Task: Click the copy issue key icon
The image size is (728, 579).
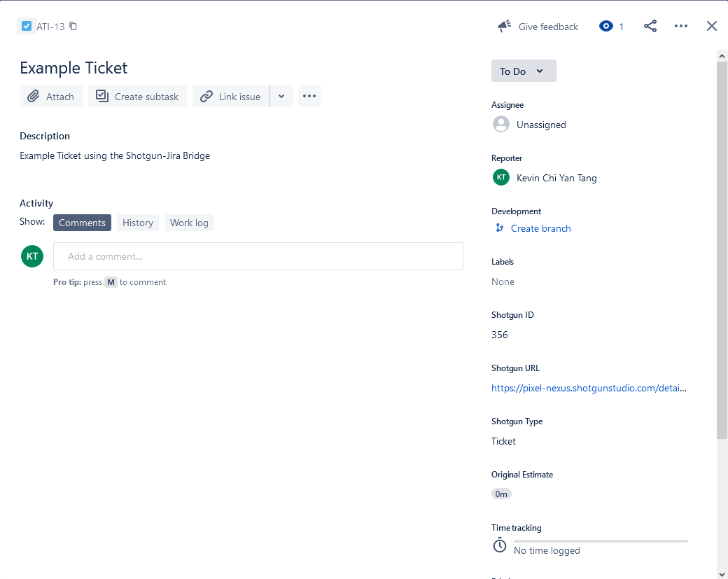Action: [x=73, y=27]
